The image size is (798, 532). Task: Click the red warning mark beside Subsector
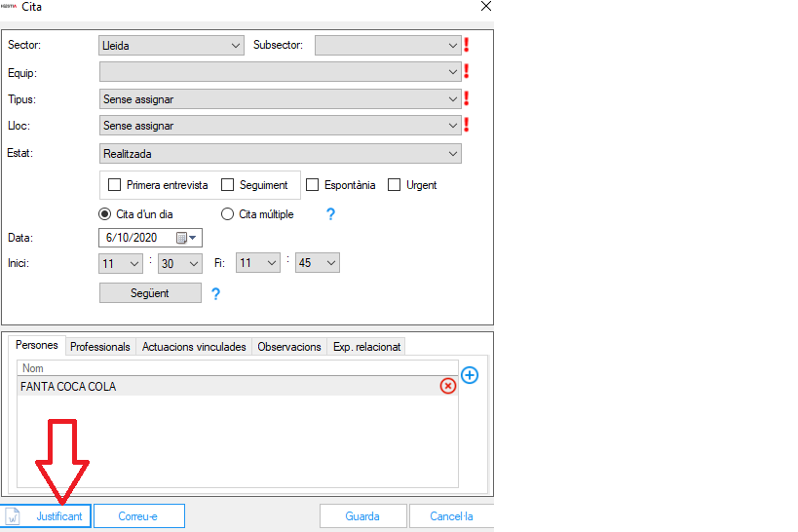click(x=467, y=45)
